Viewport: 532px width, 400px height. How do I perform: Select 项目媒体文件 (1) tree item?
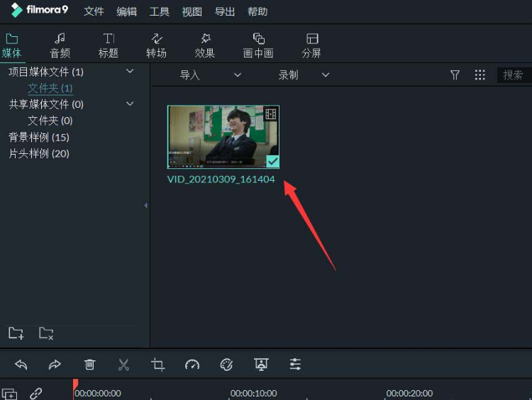pyautogui.click(x=46, y=72)
